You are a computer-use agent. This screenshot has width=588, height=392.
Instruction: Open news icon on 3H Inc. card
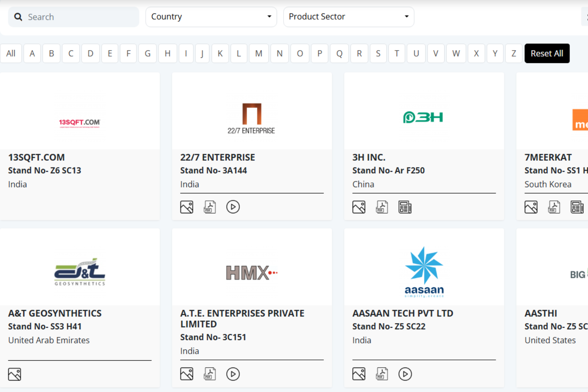tap(405, 207)
